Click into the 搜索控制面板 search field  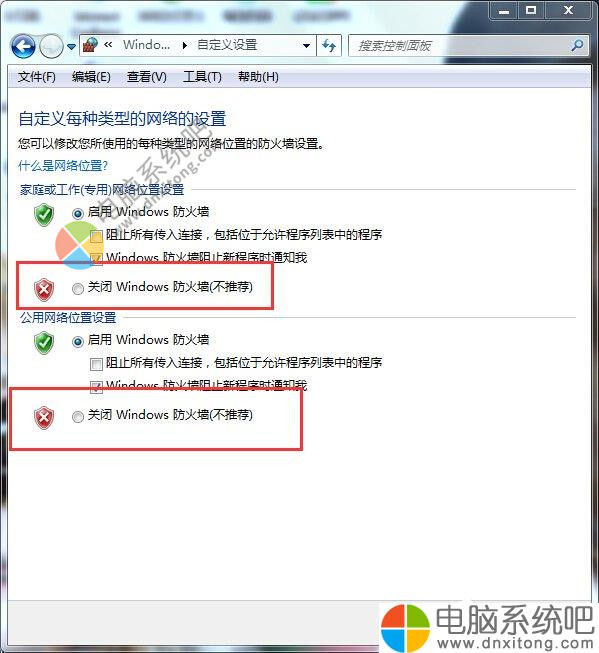click(x=462, y=45)
